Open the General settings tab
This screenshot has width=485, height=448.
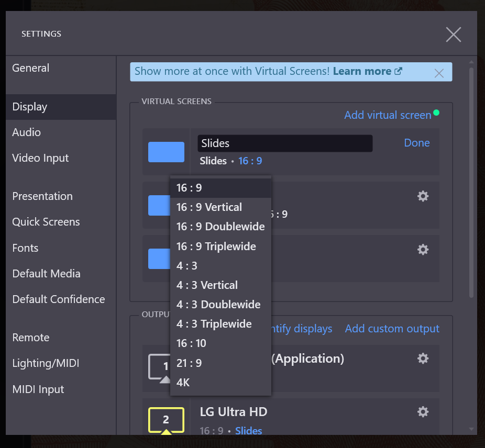pos(61,68)
